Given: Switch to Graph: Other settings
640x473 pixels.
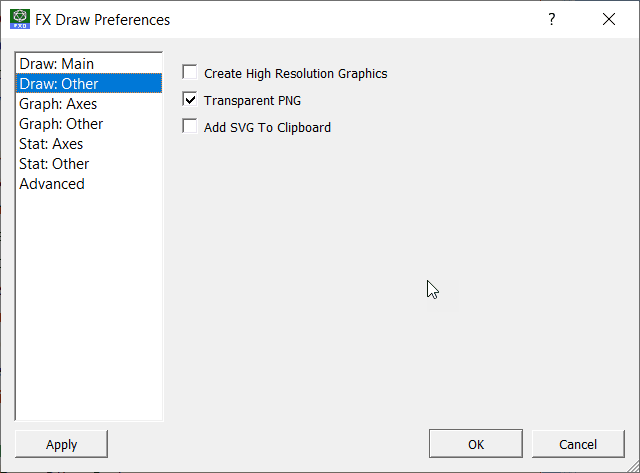Looking at the screenshot, I should click(89, 124).
